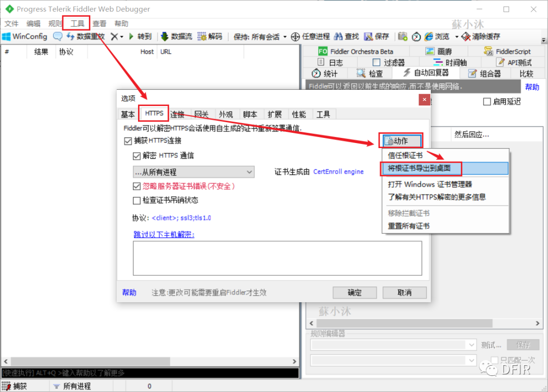548x392 pixels.
Task: Click the comment speech bubble icon
Action: click(58, 37)
